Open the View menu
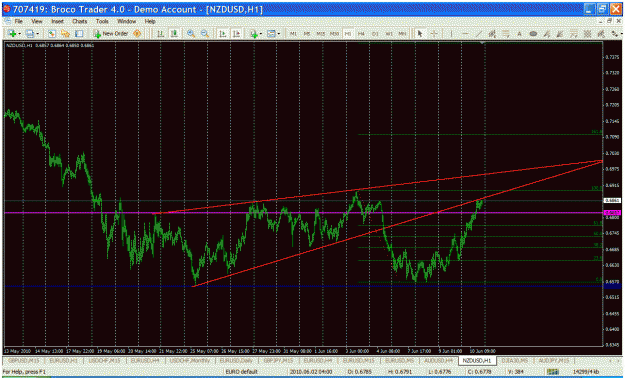 click(37, 22)
